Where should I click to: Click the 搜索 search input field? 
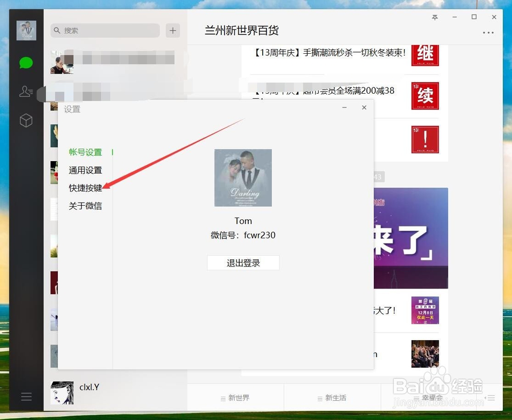(105, 31)
